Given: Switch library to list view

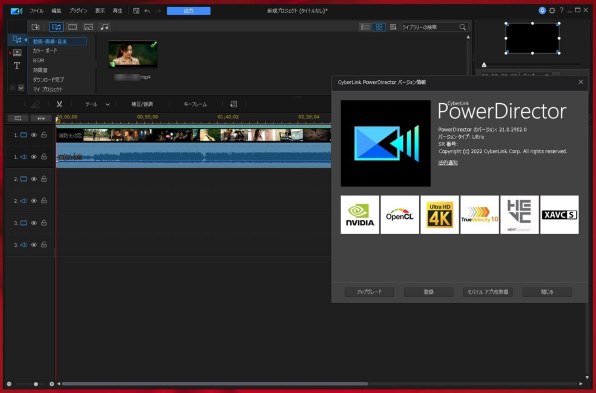Looking at the screenshot, I should click(x=365, y=27).
